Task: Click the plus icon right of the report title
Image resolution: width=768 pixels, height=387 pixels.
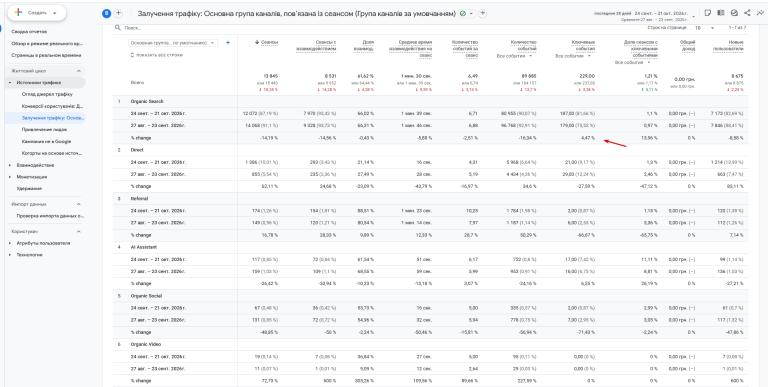Action: tap(482, 14)
